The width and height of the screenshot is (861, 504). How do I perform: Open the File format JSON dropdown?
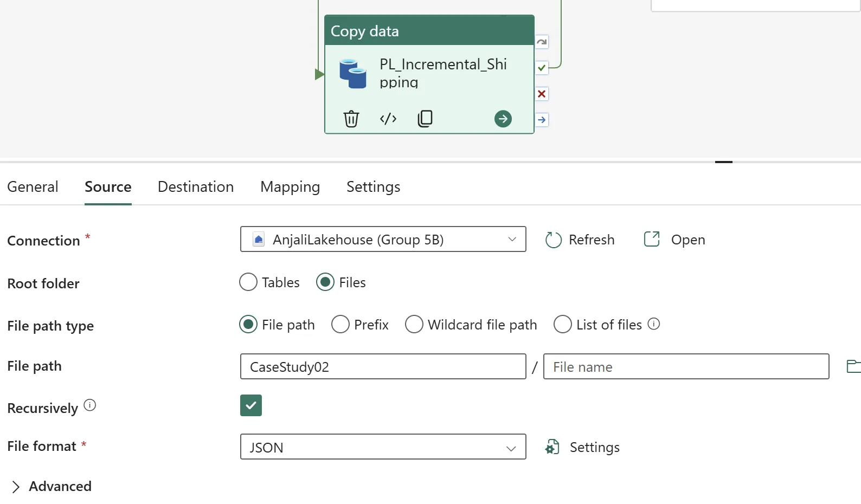[383, 447]
